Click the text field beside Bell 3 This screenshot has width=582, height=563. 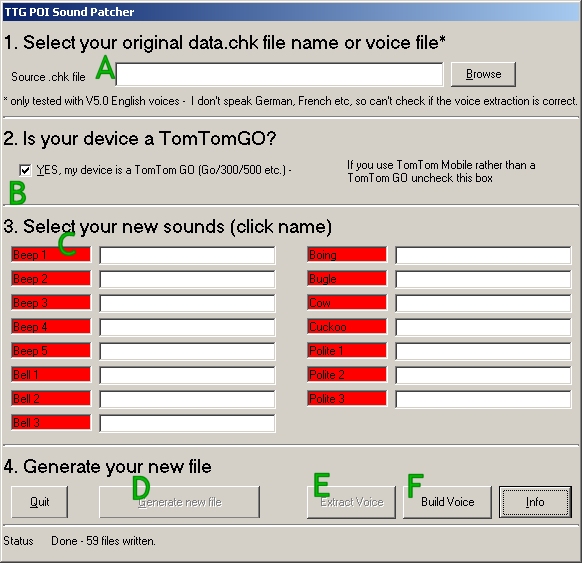[x=187, y=423]
